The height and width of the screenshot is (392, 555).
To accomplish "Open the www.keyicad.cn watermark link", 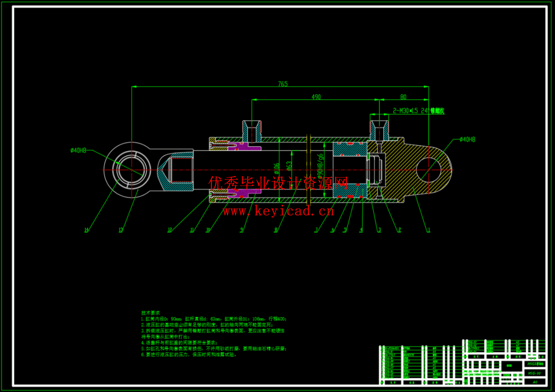I will point(278,212).
